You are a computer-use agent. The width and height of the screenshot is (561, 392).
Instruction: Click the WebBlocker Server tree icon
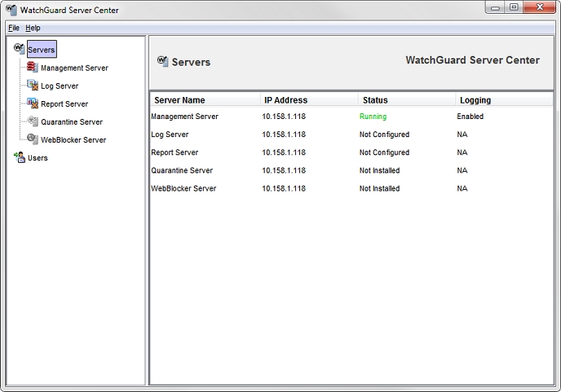33,139
